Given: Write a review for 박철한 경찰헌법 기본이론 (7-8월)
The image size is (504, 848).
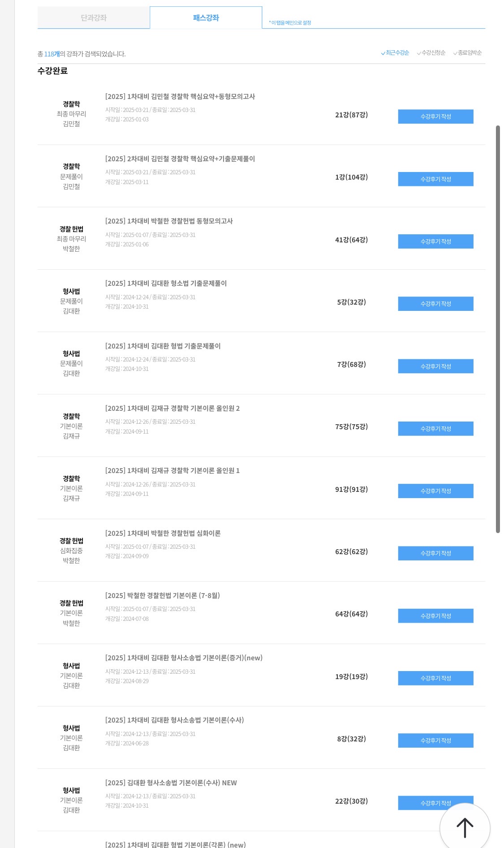Looking at the screenshot, I should pos(435,616).
